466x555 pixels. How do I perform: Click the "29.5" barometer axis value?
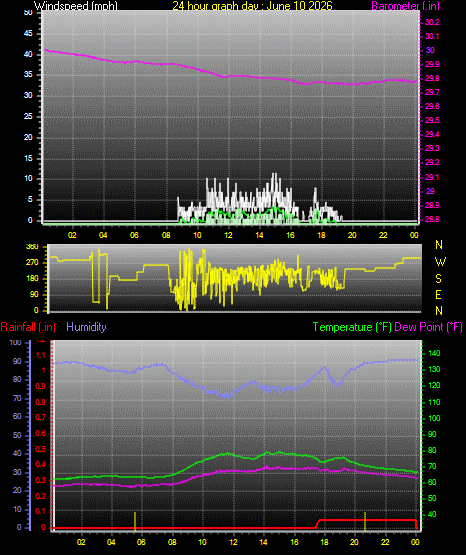click(432, 120)
